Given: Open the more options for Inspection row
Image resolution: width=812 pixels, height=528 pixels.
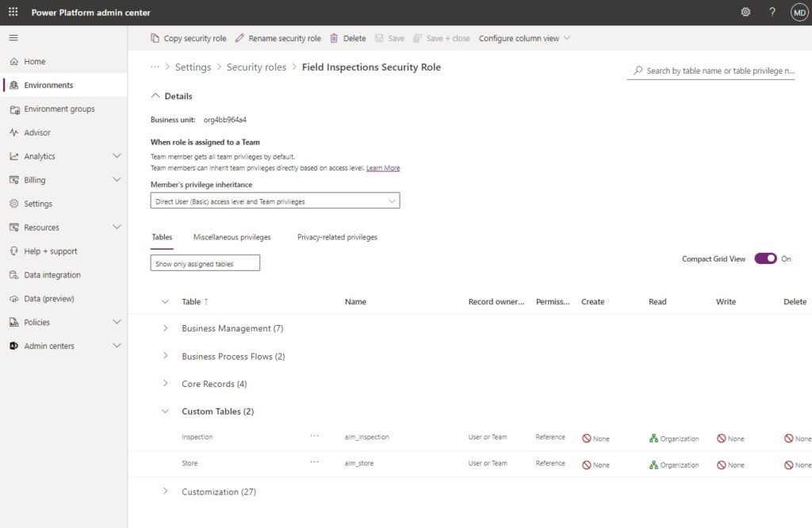Looking at the screenshot, I should click(314, 436).
